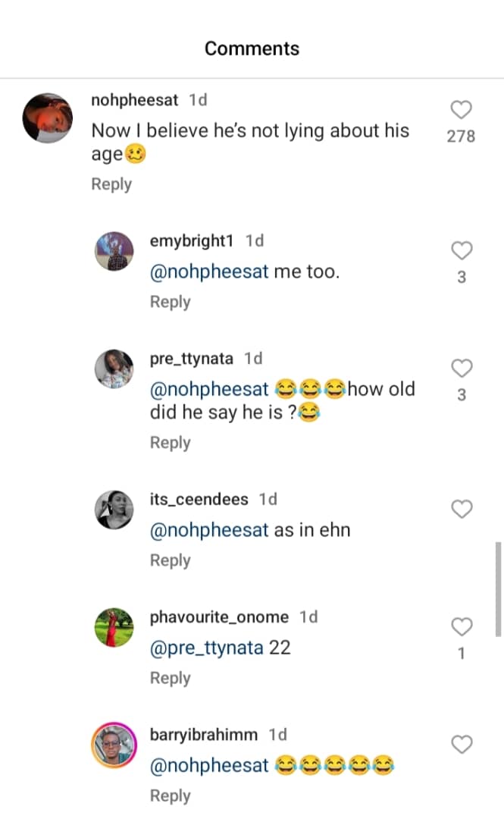Open emybright1's avatar
The height and width of the screenshot is (819, 504).
(x=114, y=250)
